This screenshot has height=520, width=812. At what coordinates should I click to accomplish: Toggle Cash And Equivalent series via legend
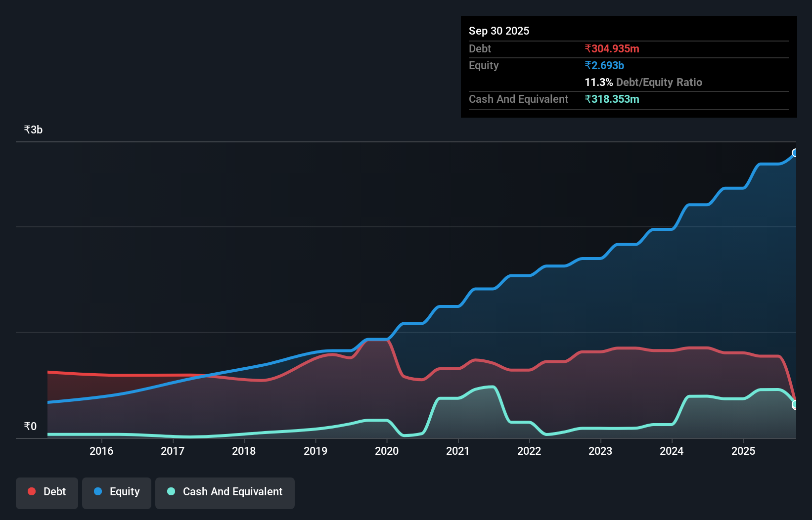pyautogui.click(x=225, y=492)
